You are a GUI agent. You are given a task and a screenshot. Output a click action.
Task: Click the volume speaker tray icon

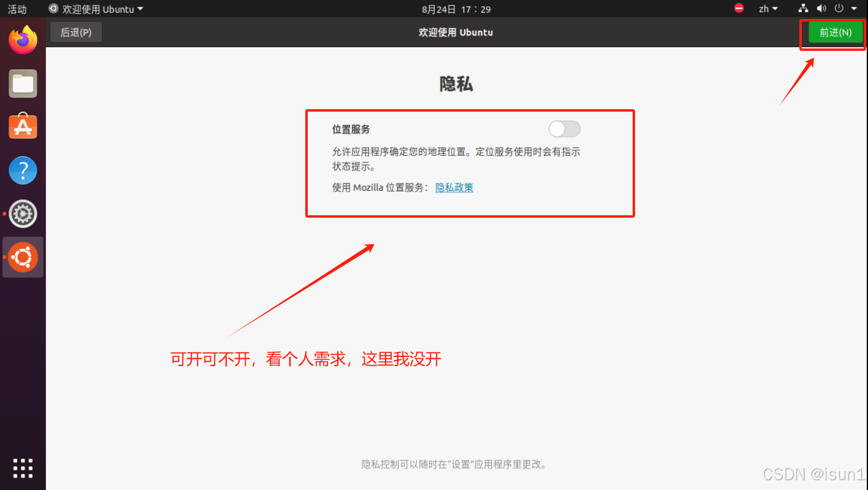(x=821, y=9)
